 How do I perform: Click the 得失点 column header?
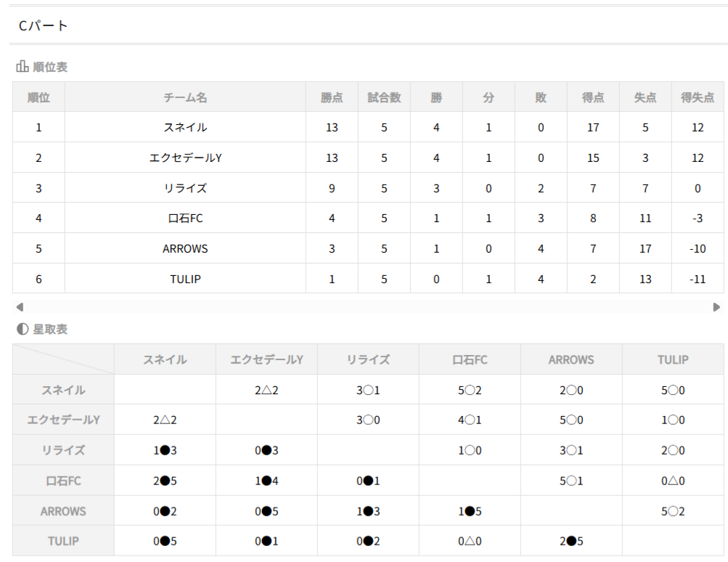click(698, 97)
